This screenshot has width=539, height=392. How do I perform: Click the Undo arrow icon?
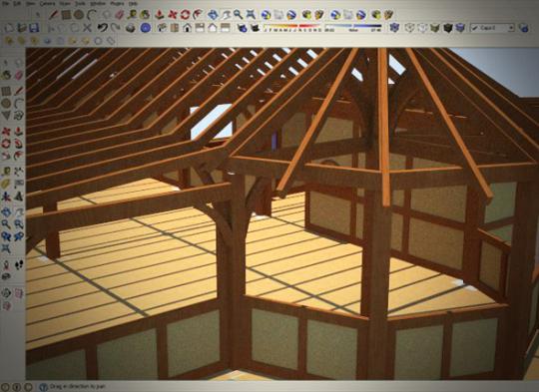pos(102,28)
